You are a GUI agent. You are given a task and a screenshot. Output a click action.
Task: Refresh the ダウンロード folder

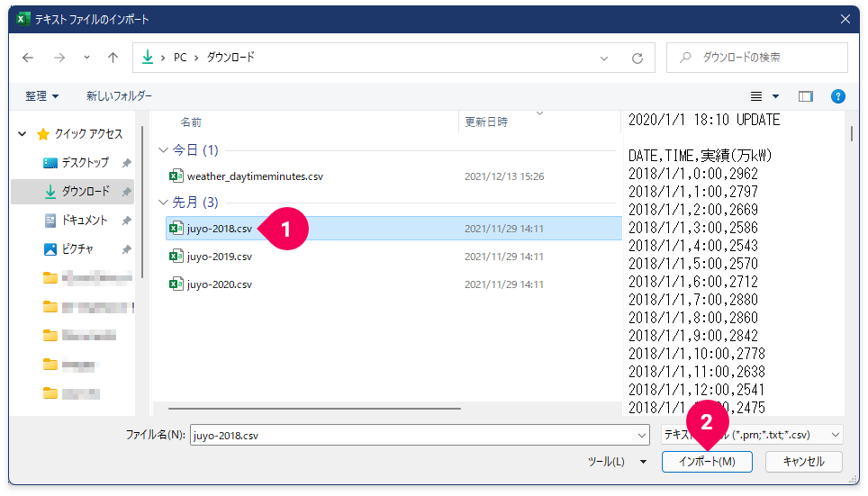tap(637, 59)
